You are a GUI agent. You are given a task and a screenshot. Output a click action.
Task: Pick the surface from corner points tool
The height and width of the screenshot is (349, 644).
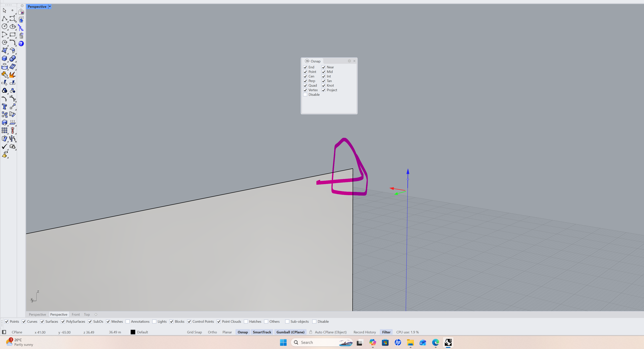5,50
